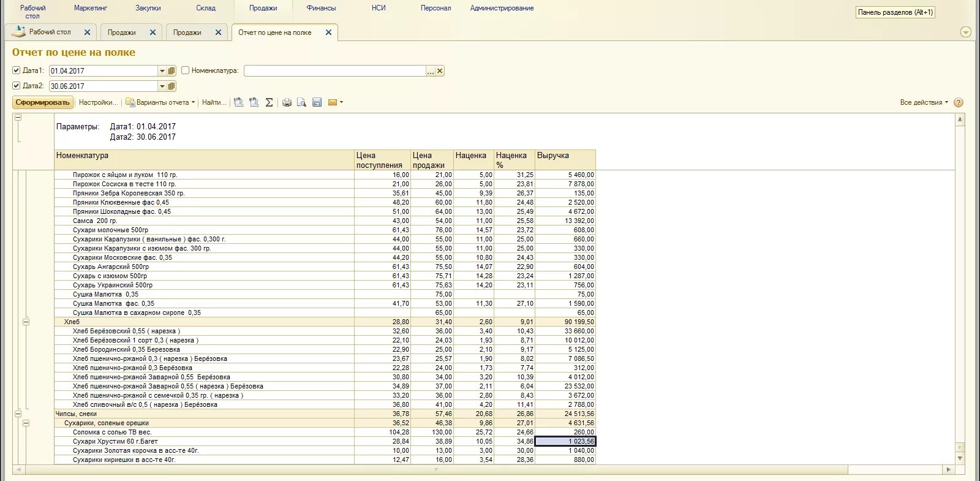Select the selected cell 1 023,56
Image resolution: width=980 pixels, height=481 pixels.
pos(565,441)
